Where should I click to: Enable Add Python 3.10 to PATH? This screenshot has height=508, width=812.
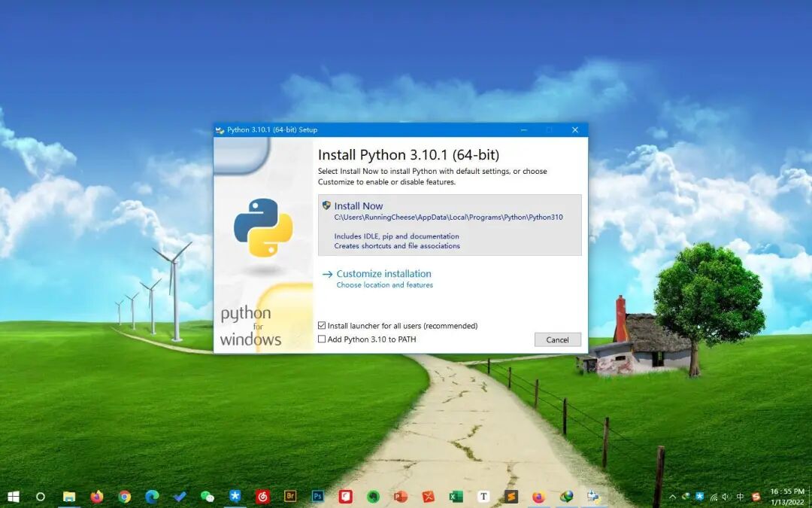322,339
